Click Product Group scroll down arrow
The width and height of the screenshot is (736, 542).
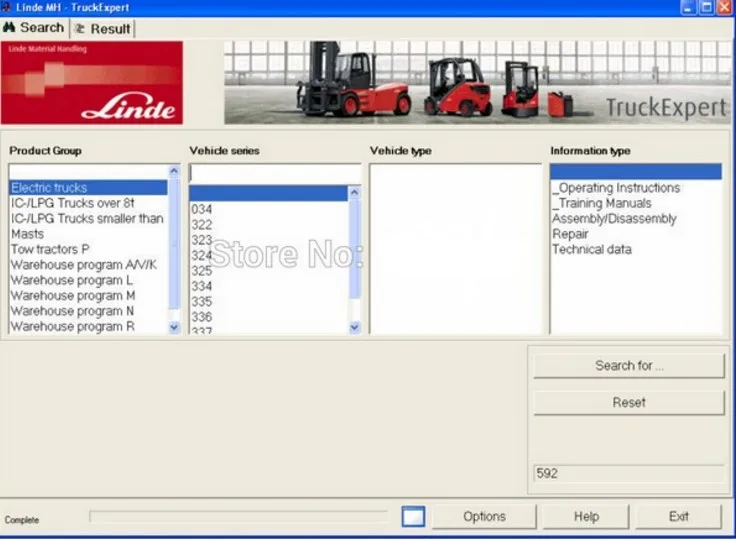(174, 327)
